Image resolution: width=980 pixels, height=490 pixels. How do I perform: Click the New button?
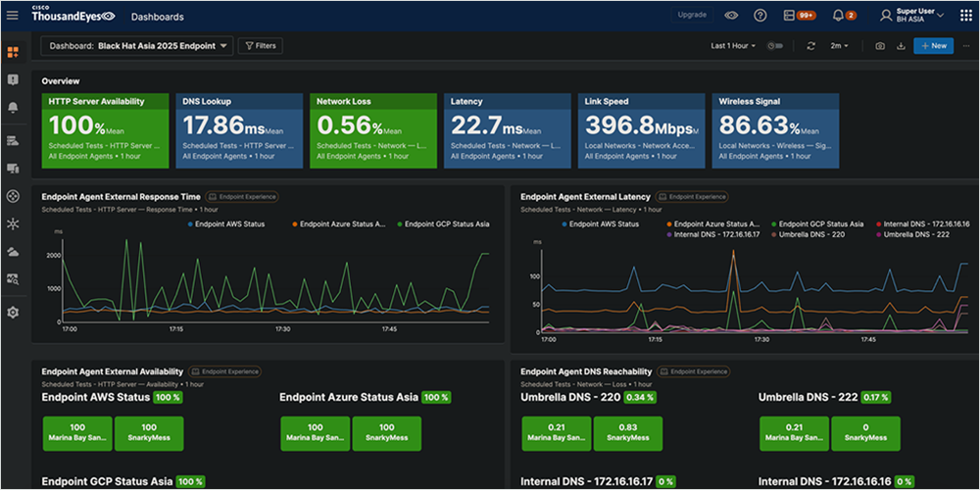932,46
